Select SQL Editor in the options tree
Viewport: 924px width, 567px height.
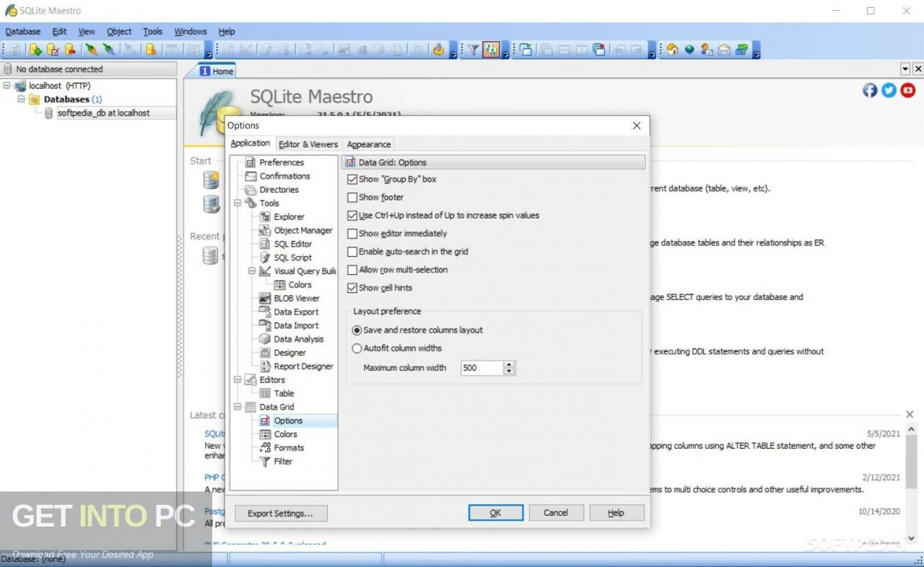click(292, 244)
